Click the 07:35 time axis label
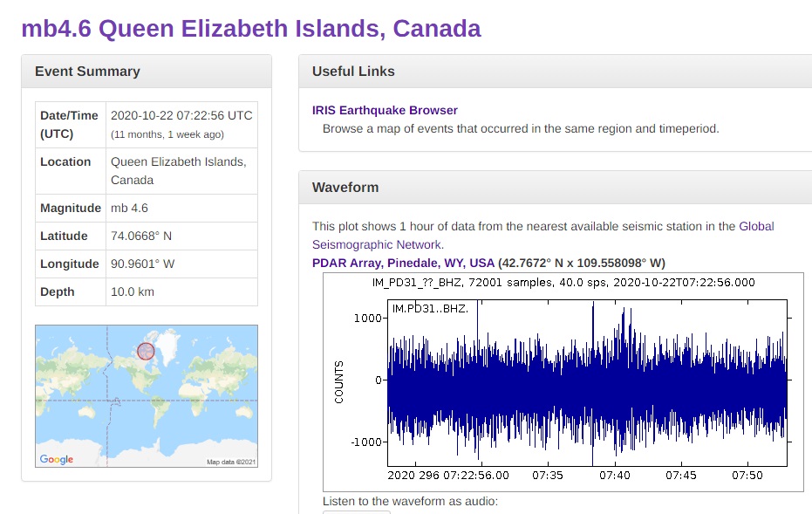The height and width of the screenshot is (514, 812). coord(548,475)
